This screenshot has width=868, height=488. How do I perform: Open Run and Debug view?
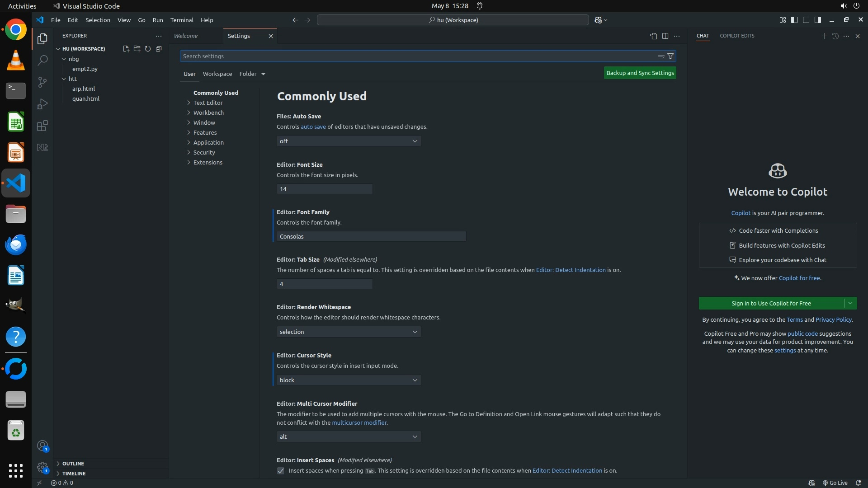click(42, 104)
